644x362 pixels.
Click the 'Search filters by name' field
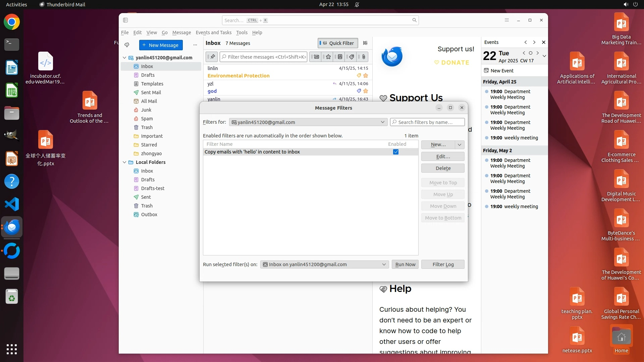[x=428, y=122]
